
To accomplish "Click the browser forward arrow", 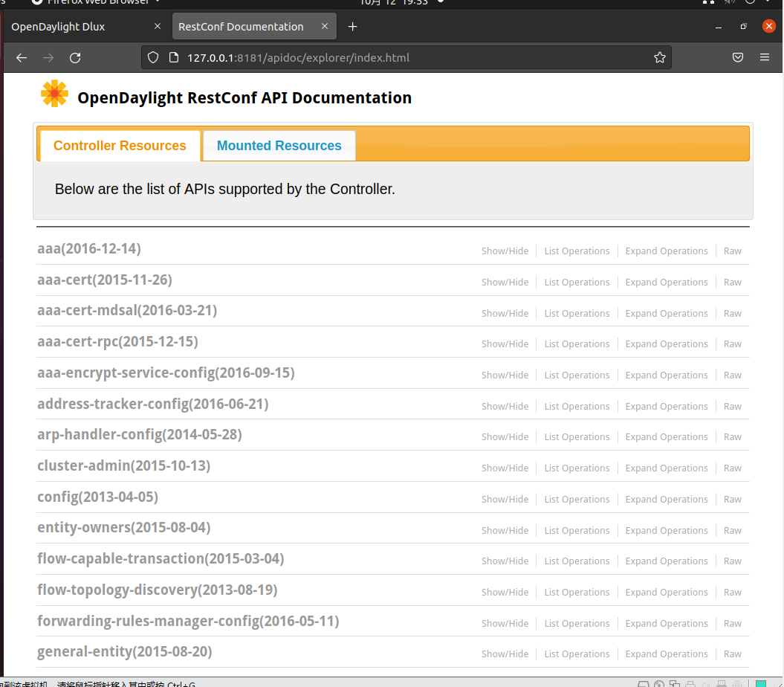I will click(x=48, y=58).
